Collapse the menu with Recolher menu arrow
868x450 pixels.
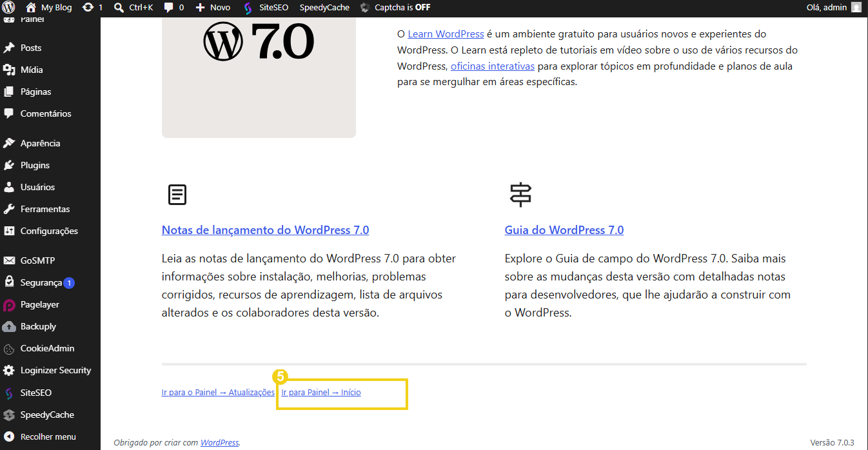coord(9,436)
